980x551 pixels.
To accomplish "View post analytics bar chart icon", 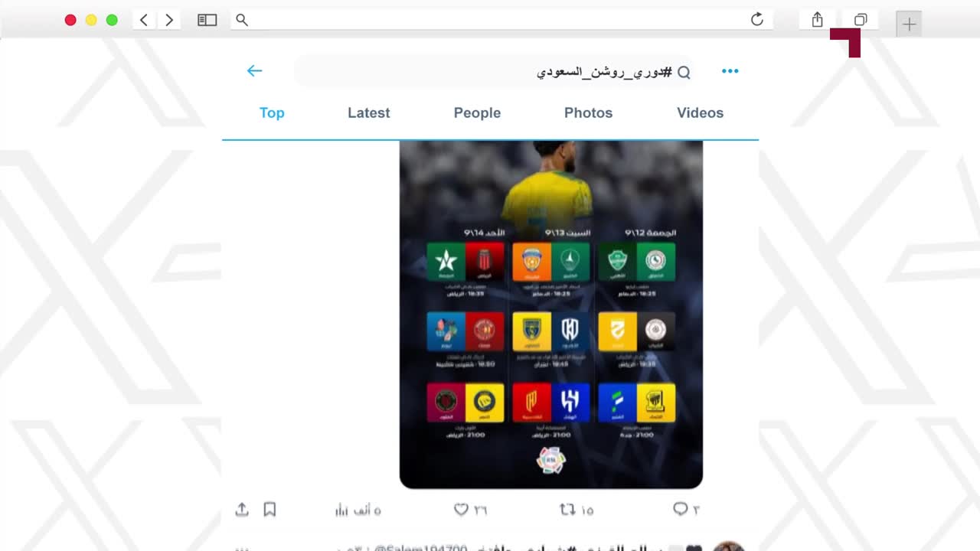I will 341,510.
